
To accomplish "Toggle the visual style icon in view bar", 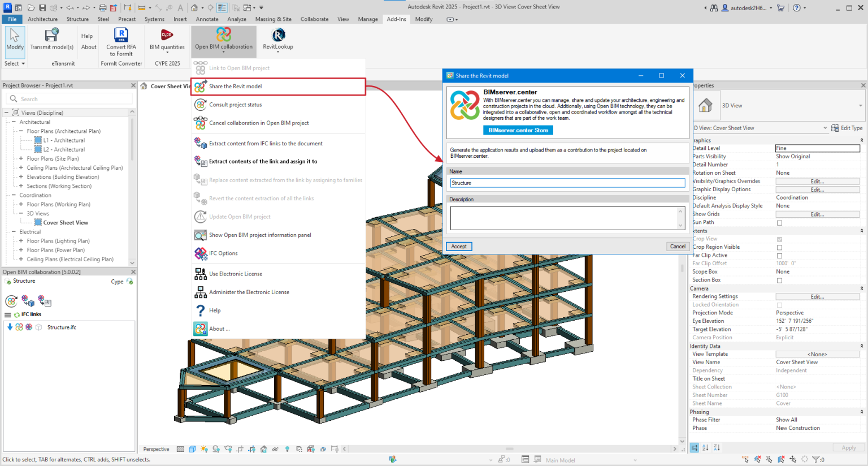I will click(x=192, y=449).
